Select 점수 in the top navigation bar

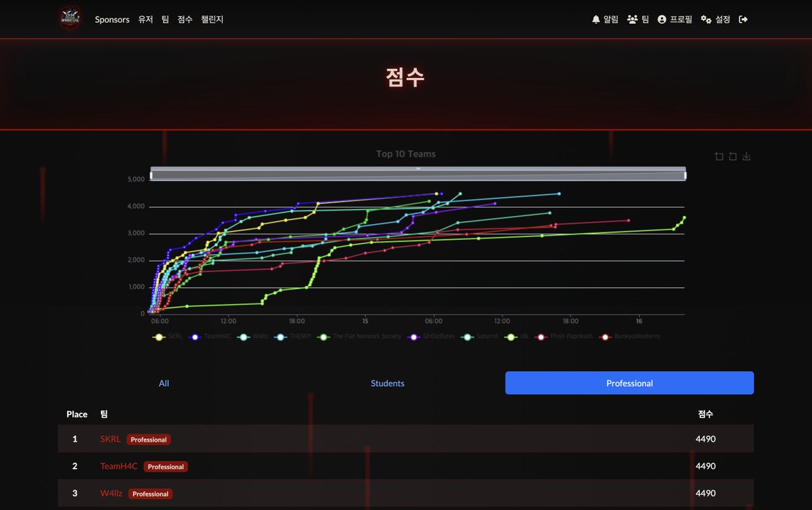185,20
